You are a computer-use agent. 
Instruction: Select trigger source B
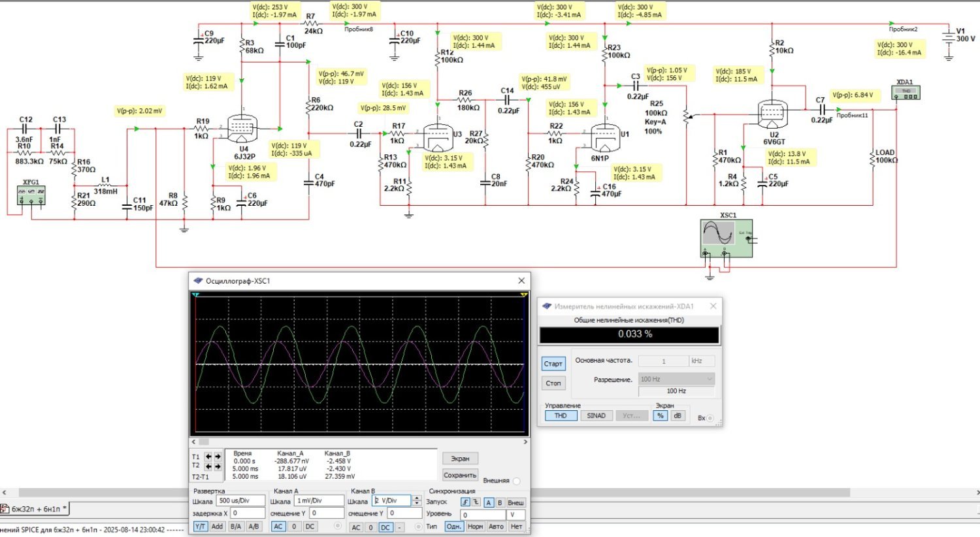pyautogui.click(x=500, y=502)
